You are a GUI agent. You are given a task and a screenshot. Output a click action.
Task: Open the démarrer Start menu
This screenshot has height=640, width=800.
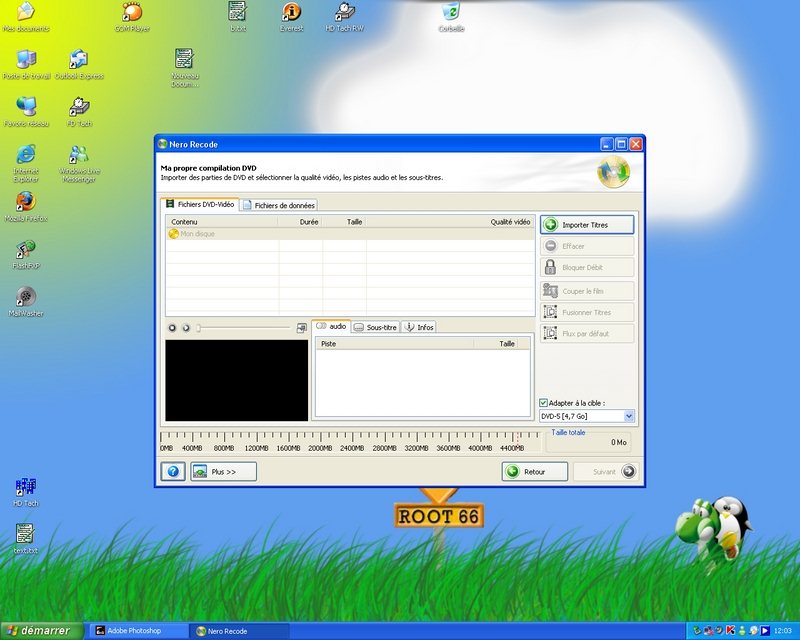point(41,631)
